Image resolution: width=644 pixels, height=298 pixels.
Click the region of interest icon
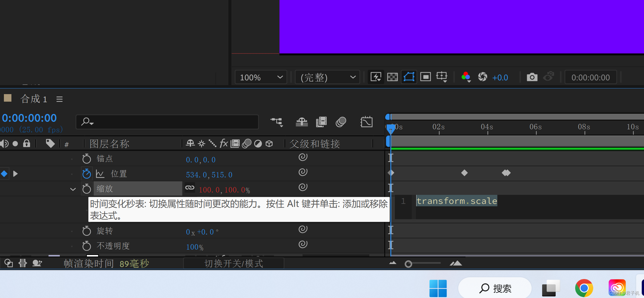point(426,77)
